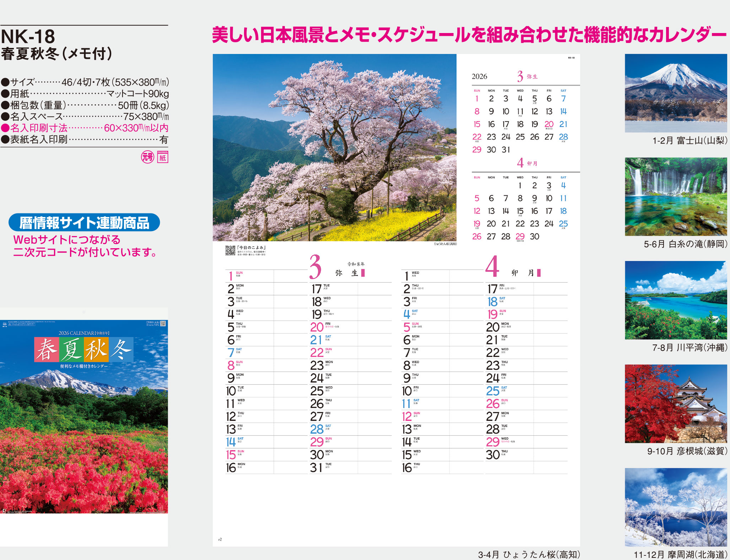This screenshot has height=560, width=730.
Task: Click the pink headline 美しい日本風景とメモ・スケジュール
Action: pos(469,35)
